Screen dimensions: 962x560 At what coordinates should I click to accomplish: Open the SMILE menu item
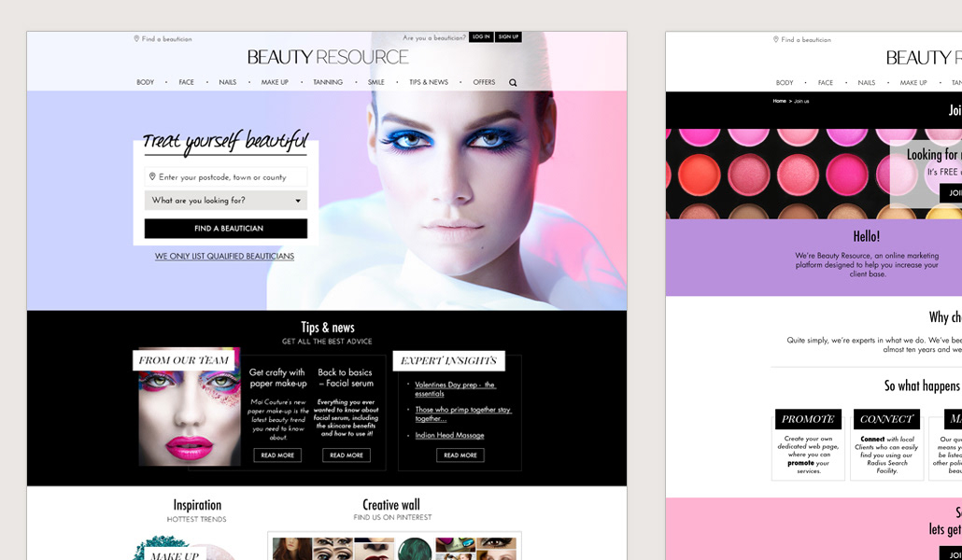pyautogui.click(x=376, y=82)
